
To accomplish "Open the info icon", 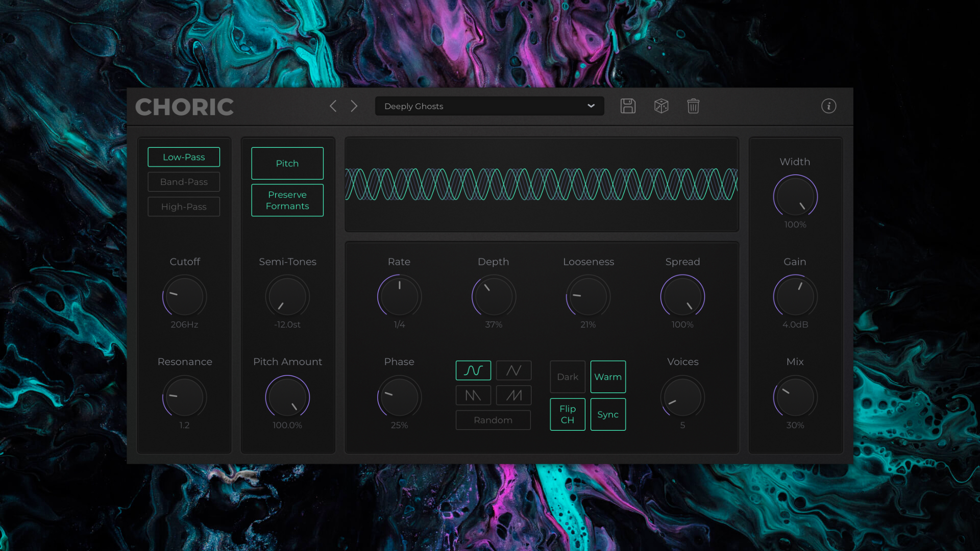I will 828,106.
